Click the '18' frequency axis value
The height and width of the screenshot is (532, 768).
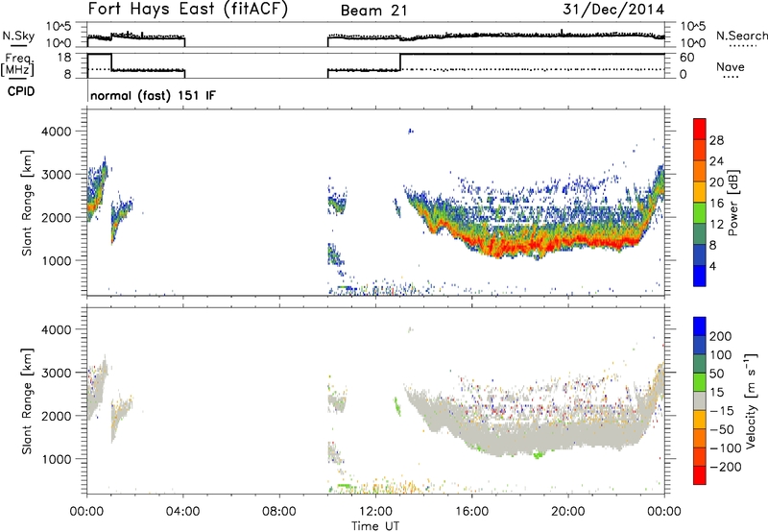coord(64,58)
